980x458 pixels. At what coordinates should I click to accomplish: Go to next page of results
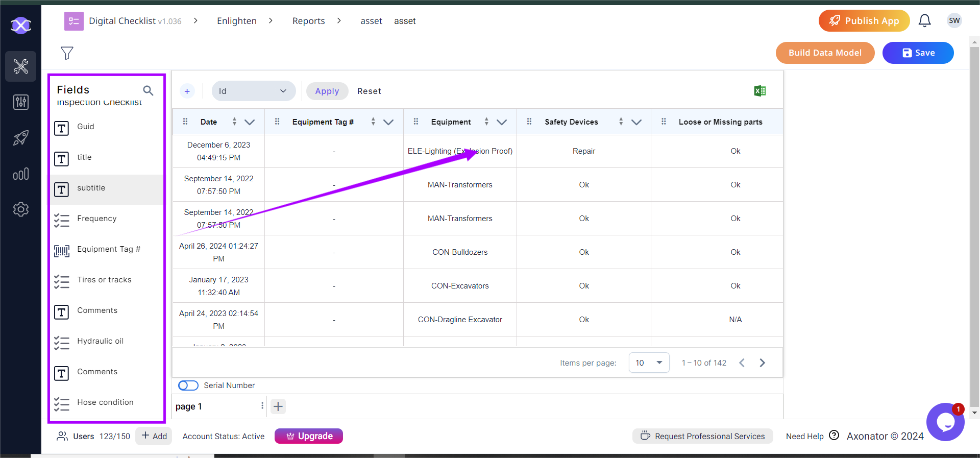(x=762, y=363)
